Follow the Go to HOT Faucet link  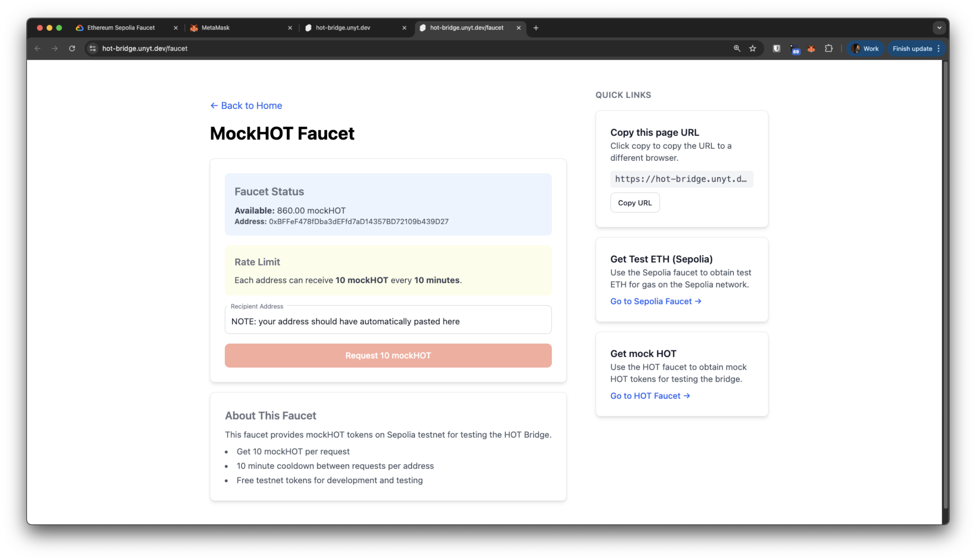click(x=650, y=395)
